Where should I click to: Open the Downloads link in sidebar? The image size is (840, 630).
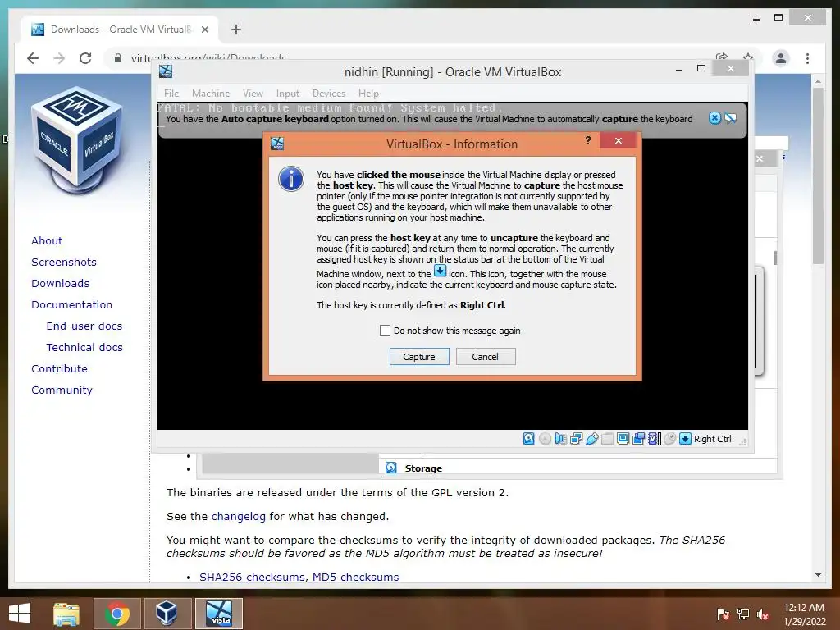(x=60, y=283)
